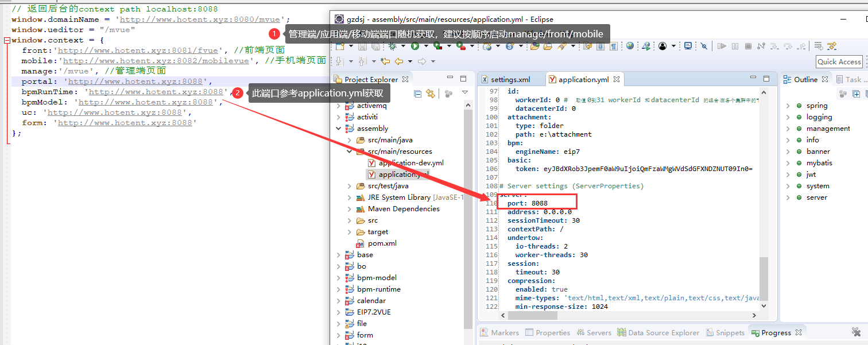Click Last Edit Location toolbar icon
Image resolution: width=868 pixels, height=345 pixels.
(385, 61)
